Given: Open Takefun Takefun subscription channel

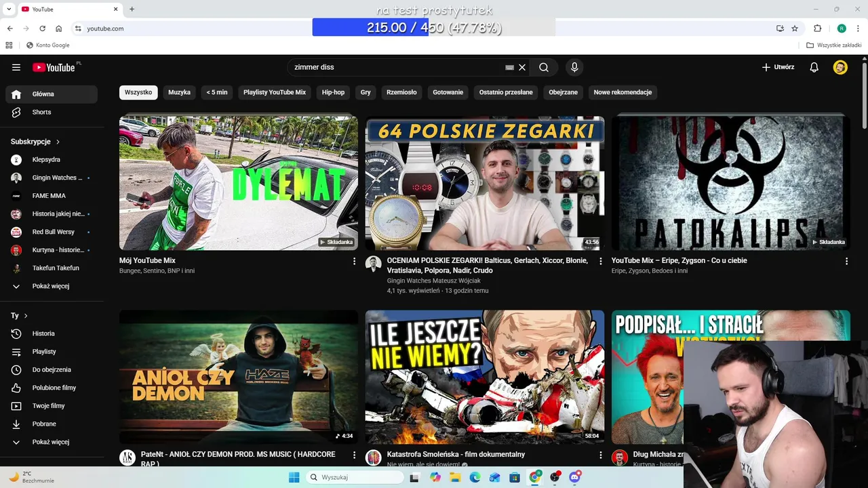Looking at the screenshot, I should click(x=52, y=268).
